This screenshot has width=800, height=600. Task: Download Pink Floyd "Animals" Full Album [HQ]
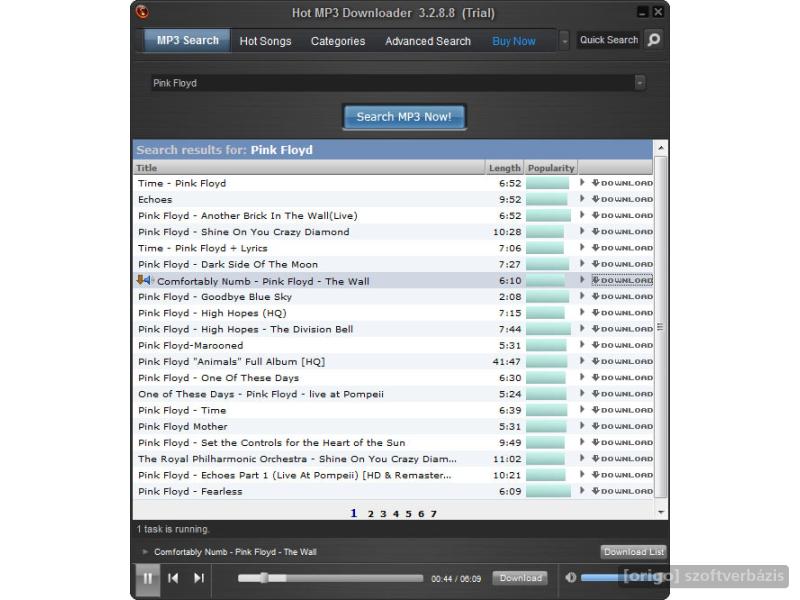coord(622,361)
